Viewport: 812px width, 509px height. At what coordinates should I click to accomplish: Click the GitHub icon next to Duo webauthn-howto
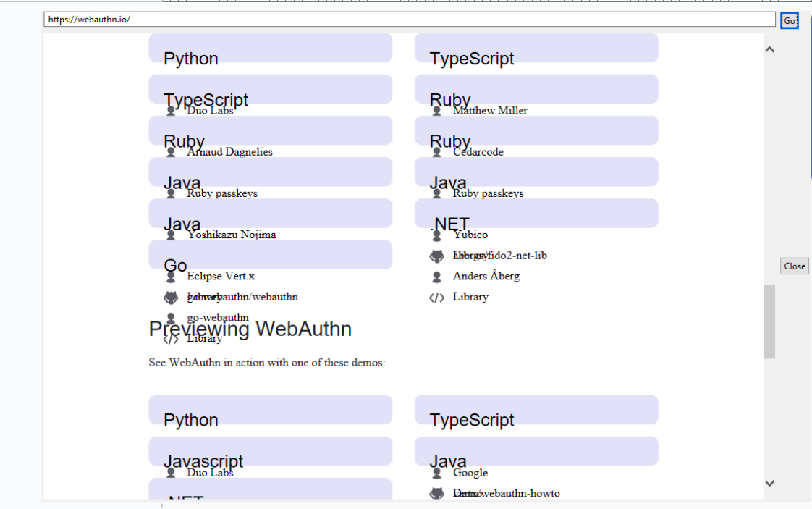436,493
